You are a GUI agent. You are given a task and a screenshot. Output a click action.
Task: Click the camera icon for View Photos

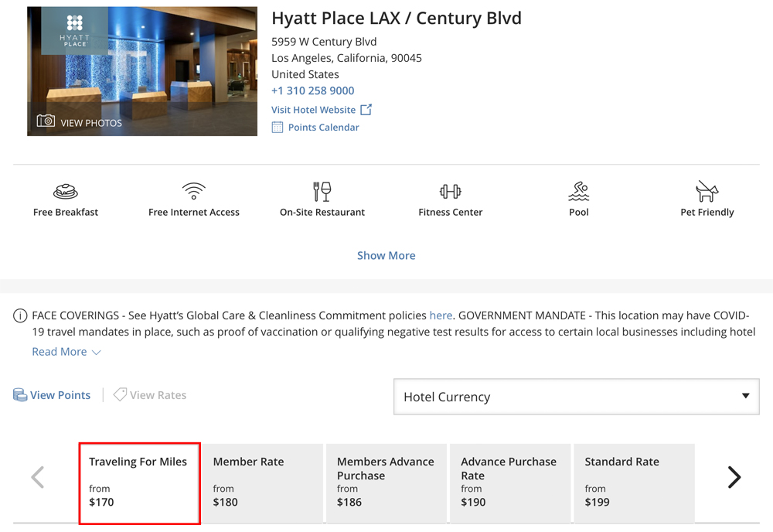[46, 121]
